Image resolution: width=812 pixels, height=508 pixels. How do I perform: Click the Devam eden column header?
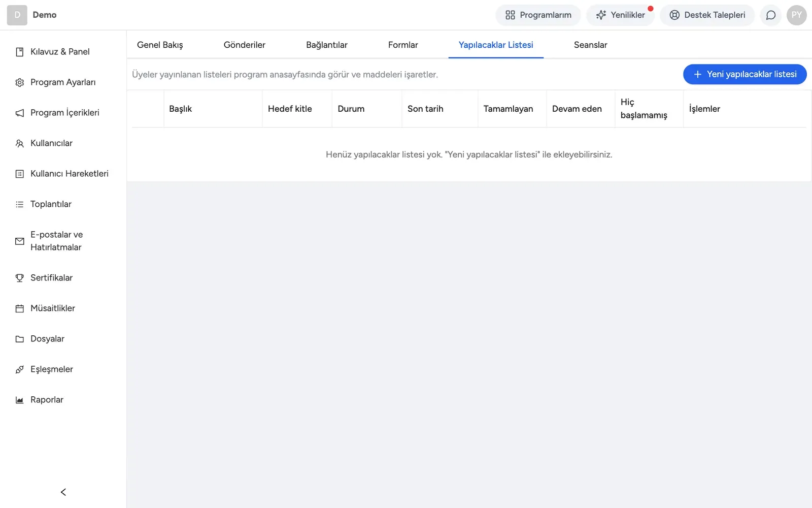pyautogui.click(x=581, y=109)
